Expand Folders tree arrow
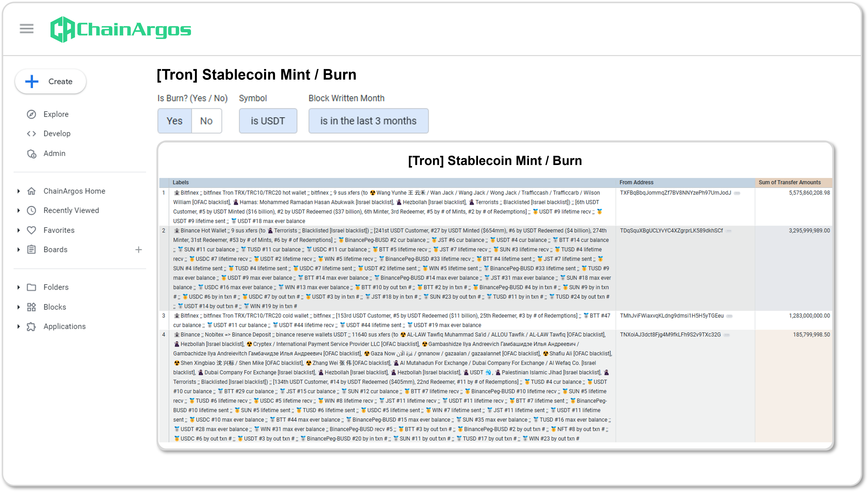Screen dimensions: 868x492 (x=19, y=287)
